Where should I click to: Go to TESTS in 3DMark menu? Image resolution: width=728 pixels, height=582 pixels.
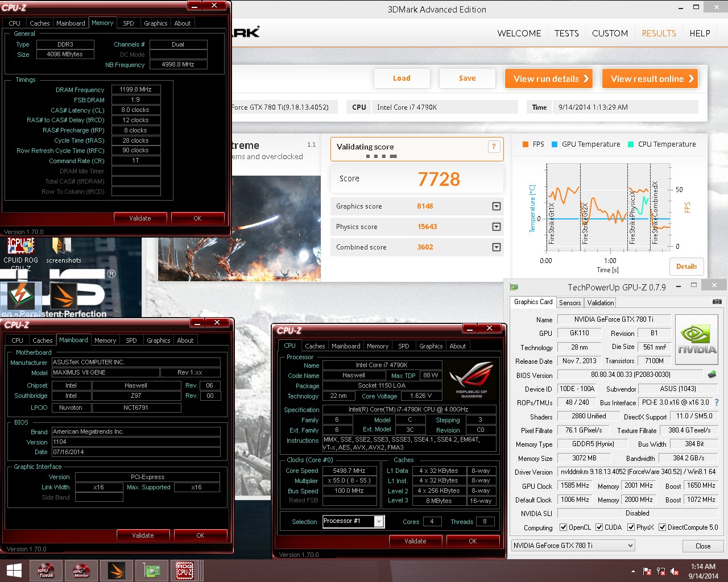pyautogui.click(x=566, y=34)
